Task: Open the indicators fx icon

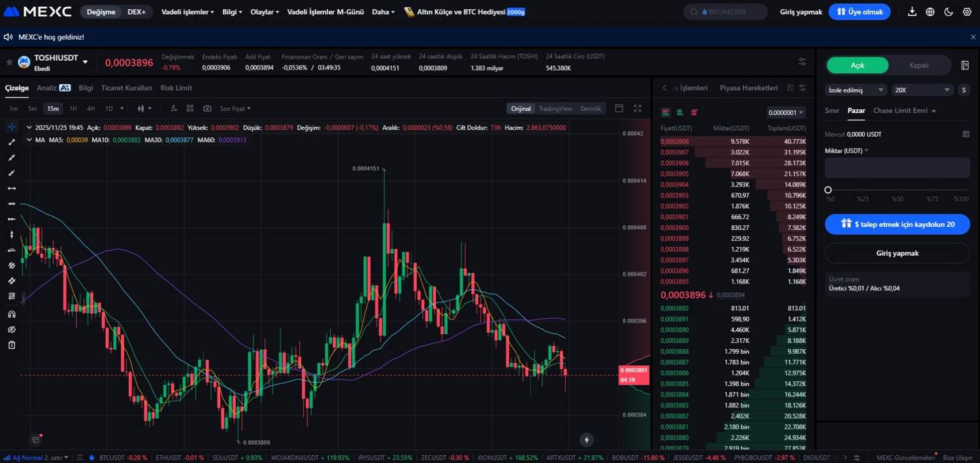Action: point(174,109)
